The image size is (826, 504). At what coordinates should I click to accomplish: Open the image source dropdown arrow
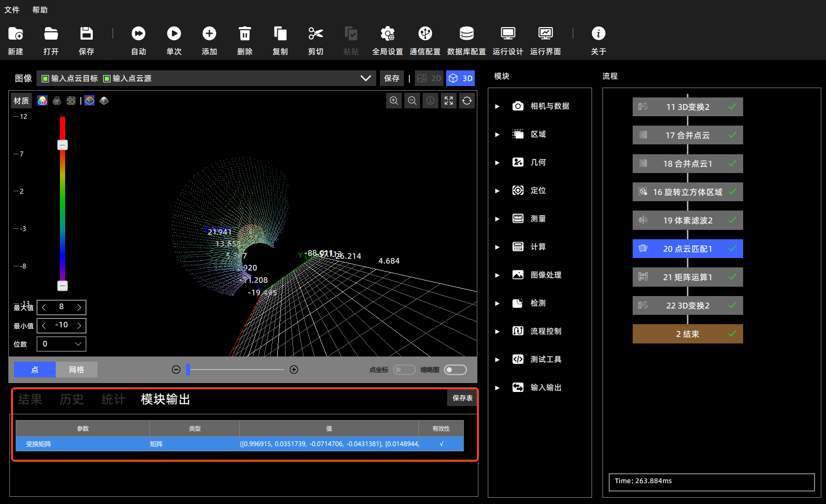pyautogui.click(x=366, y=78)
